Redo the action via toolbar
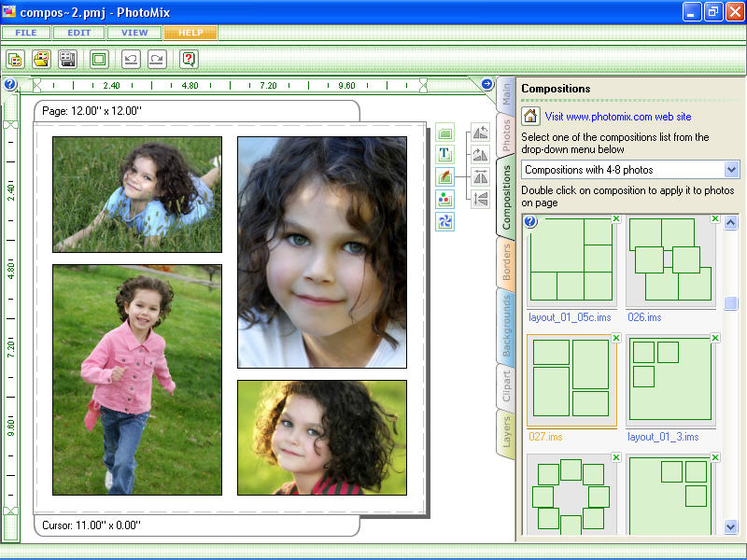This screenshot has width=747, height=560. [157, 60]
